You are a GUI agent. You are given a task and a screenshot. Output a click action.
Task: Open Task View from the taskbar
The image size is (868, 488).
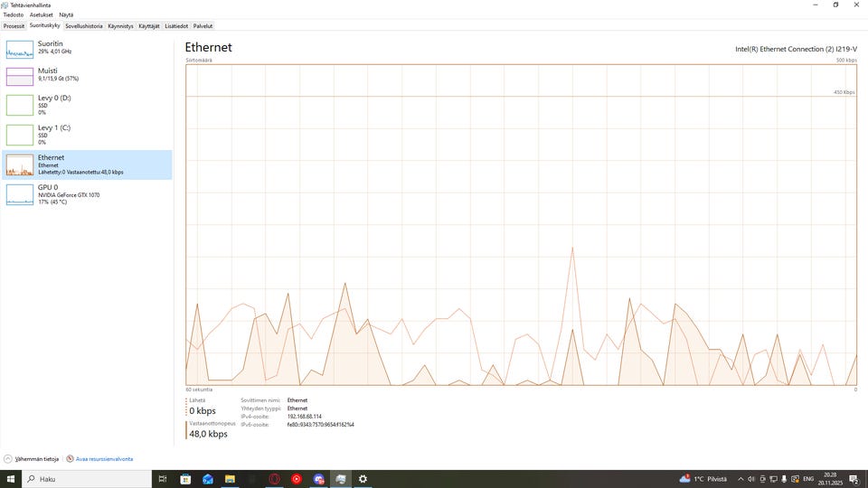click(163, 479)
